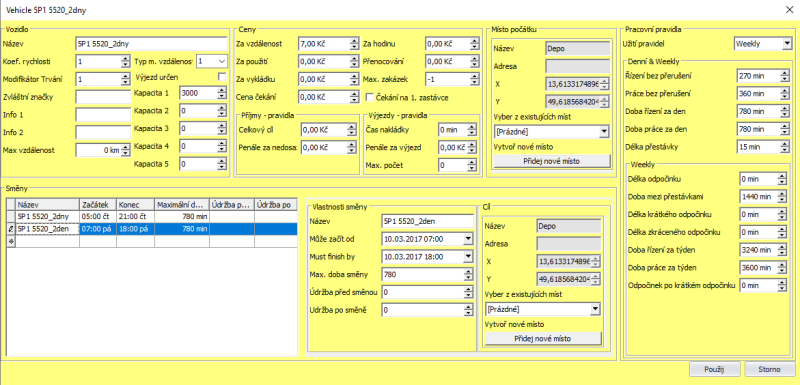Image resolution: width=800 pixels, height=385 pixels.
Task: Open the Může začít od date dropdown
Action: tap(469, 239)
